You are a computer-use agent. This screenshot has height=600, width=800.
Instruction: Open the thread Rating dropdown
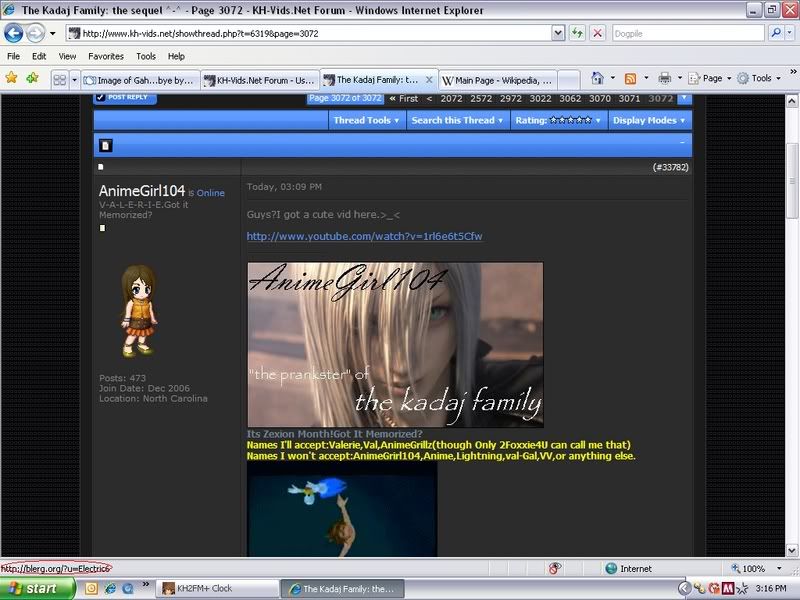click(558, 120)
